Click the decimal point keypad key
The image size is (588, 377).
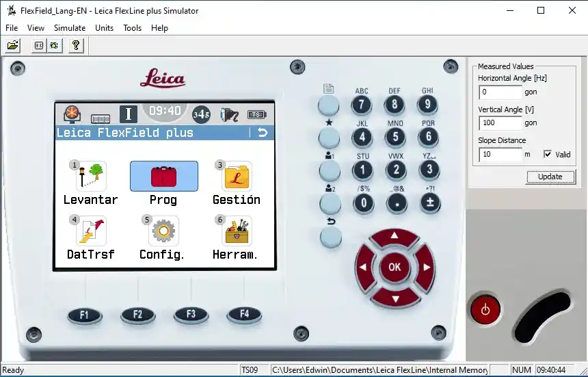click(x=397, y=203)
